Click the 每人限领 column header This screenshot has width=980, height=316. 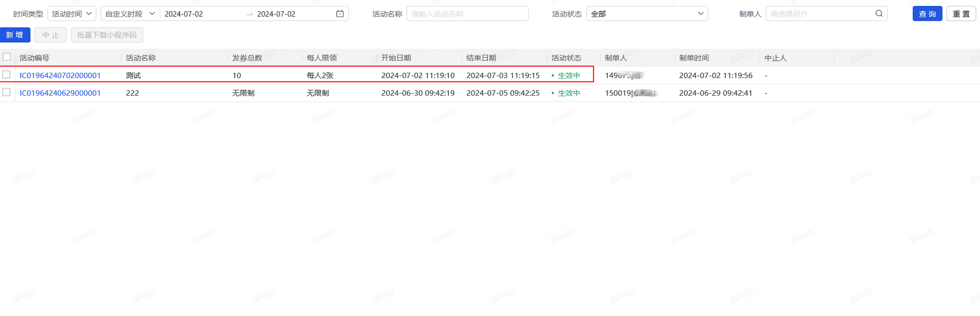(322, 58)
